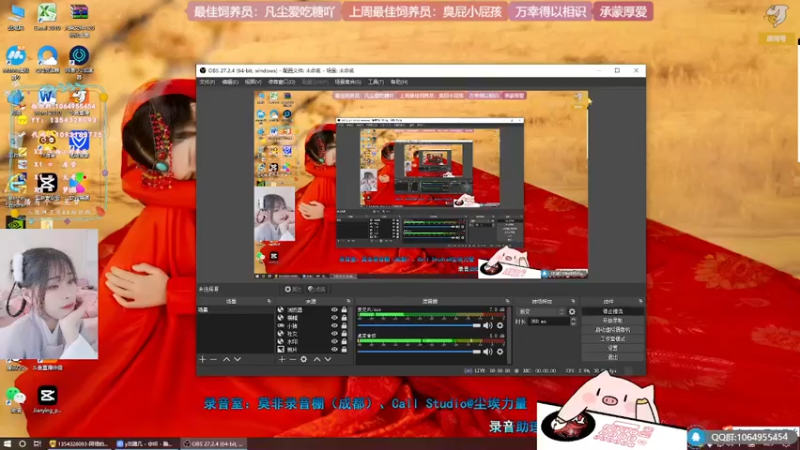Click the Audio Mixer vertical scrollbar

tap(509, 335)
